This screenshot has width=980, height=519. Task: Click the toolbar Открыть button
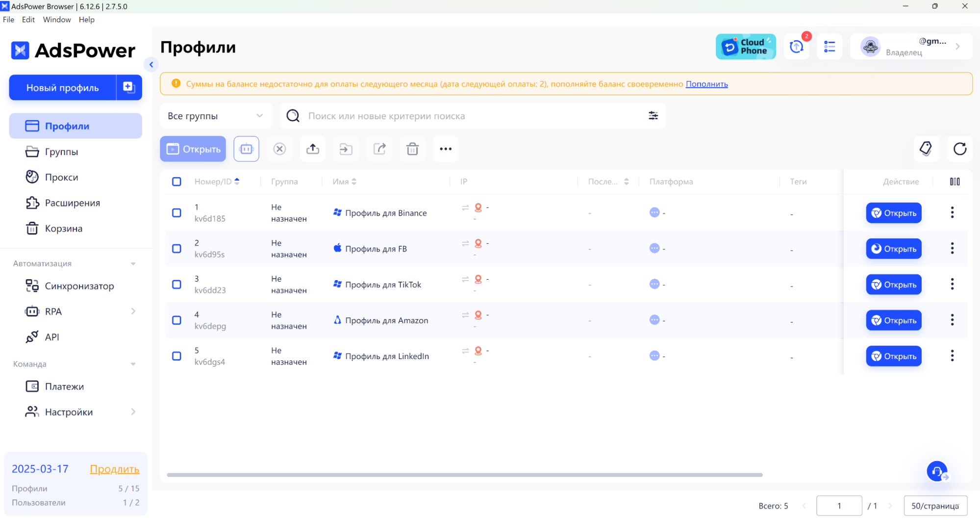point(193,149)
